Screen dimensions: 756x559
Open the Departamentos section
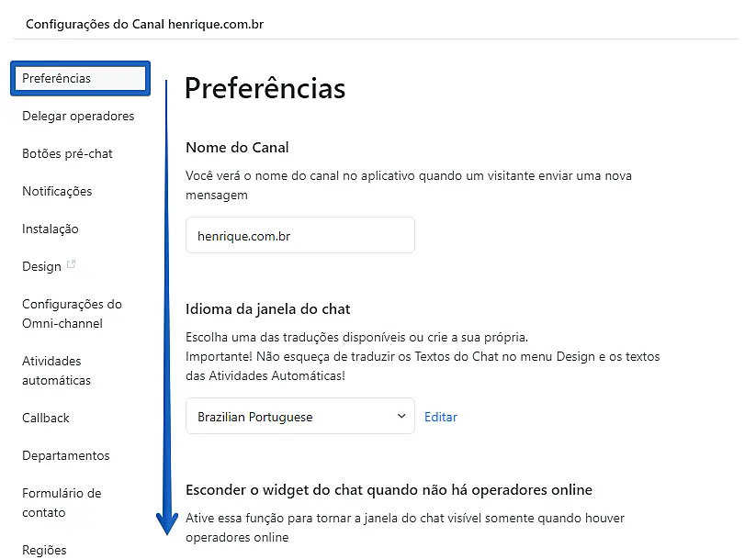point(65,456)
